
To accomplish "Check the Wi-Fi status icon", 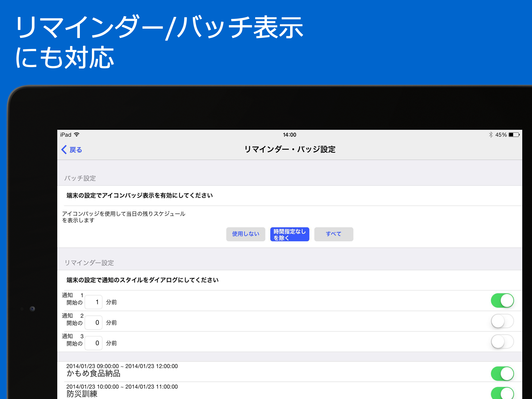I will 77,134.
